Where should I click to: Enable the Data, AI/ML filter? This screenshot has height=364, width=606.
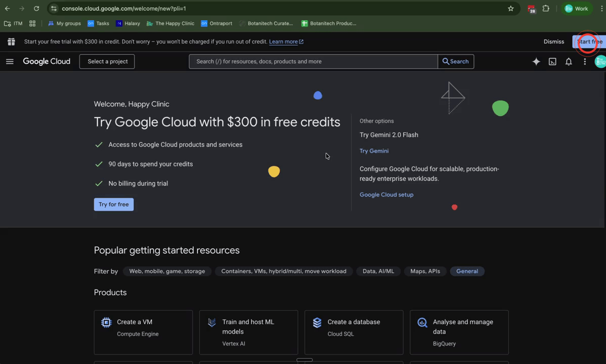point(378,271)
